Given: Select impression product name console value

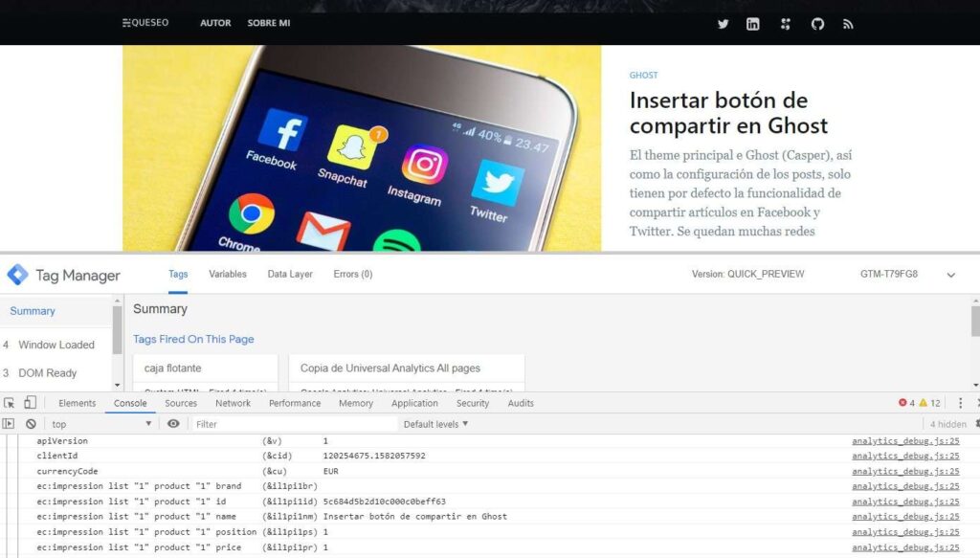Looking at the screenshot, I should tap(415, 517).
